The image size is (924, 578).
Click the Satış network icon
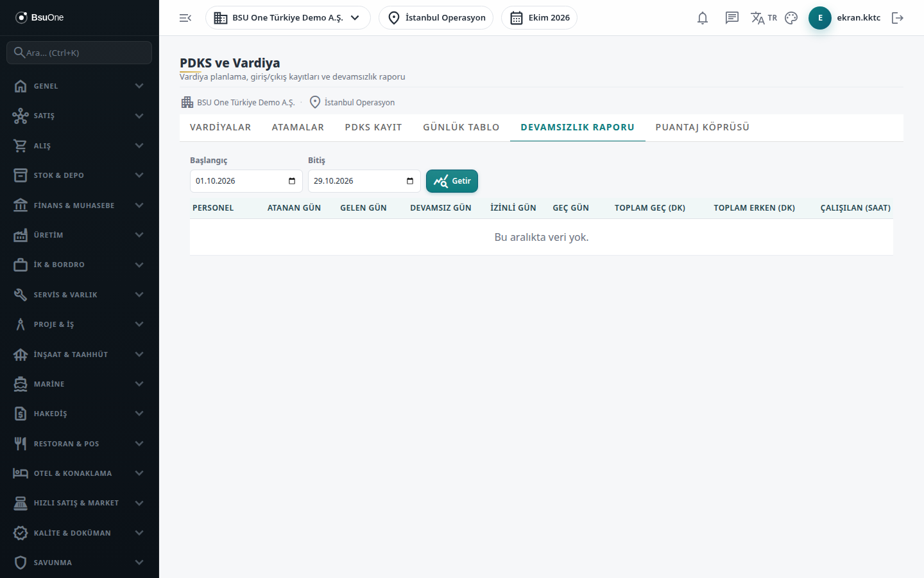21,116
